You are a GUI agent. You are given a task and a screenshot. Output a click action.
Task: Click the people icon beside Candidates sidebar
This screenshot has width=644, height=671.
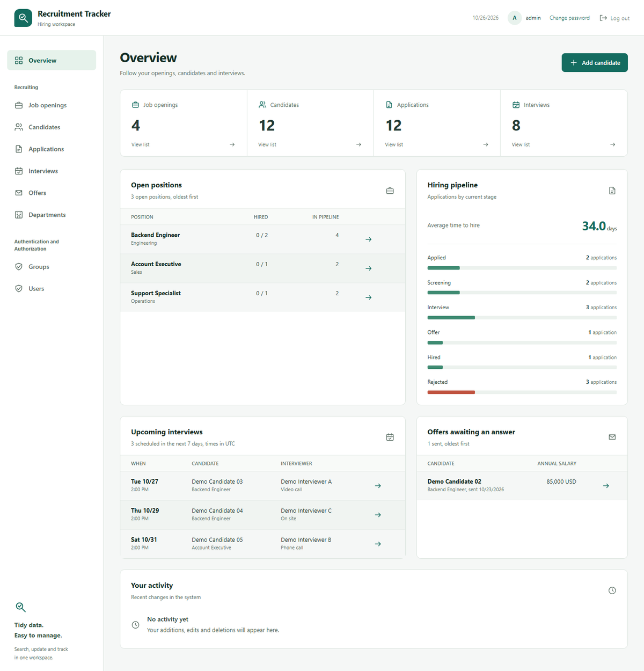19,127
